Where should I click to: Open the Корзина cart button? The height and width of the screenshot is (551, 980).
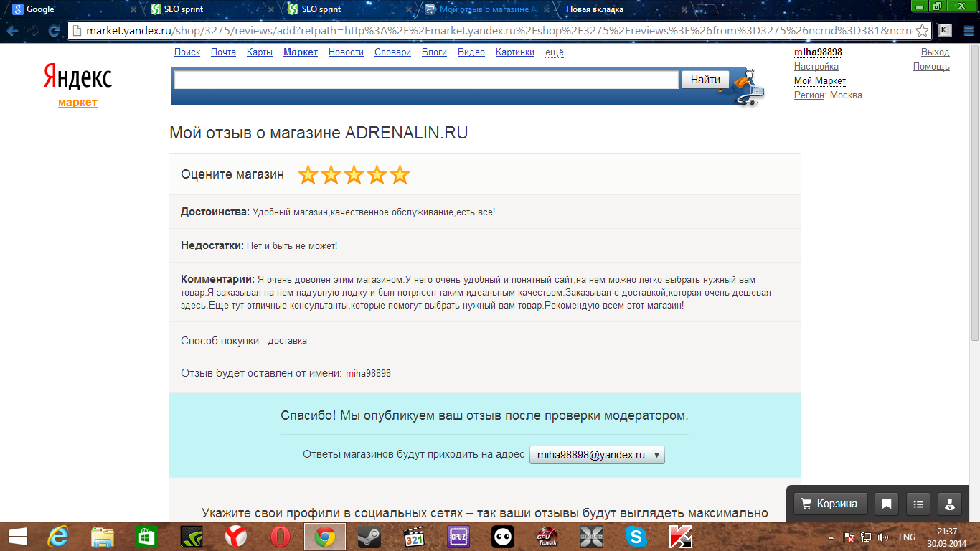[x=831, y=504]
